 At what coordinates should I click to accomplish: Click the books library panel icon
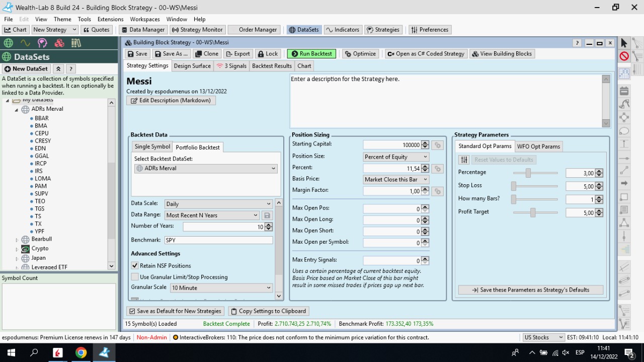[76, 43]
